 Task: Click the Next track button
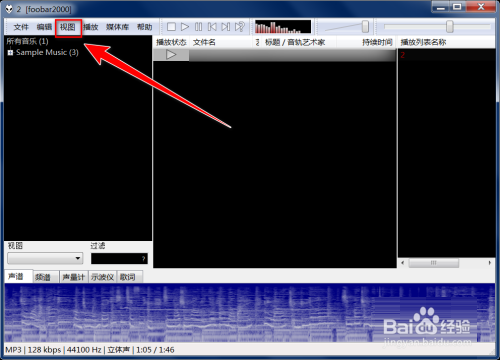(x=226, y=27)
